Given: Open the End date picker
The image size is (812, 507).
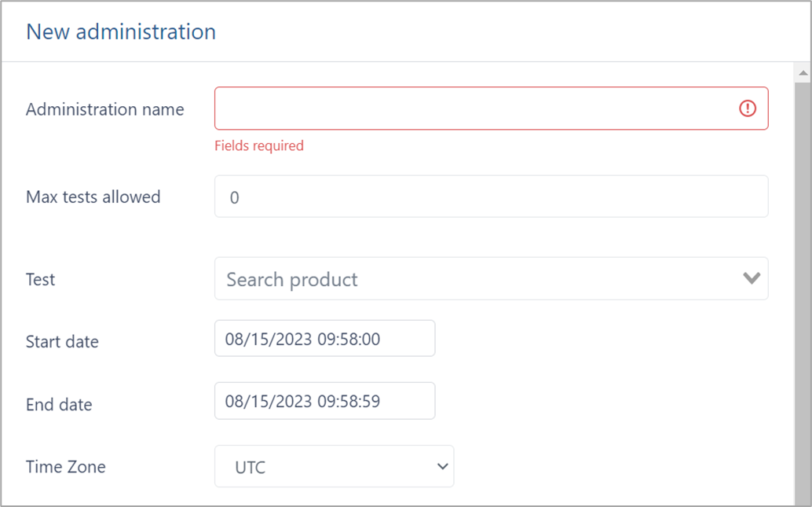Looking at the screenshot, I should tap(324, 401).
